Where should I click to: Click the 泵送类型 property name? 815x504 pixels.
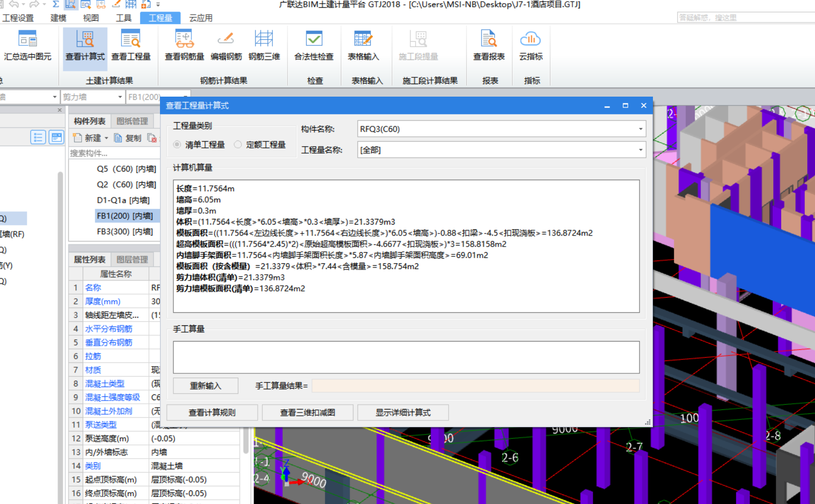(x=101, y=425)
